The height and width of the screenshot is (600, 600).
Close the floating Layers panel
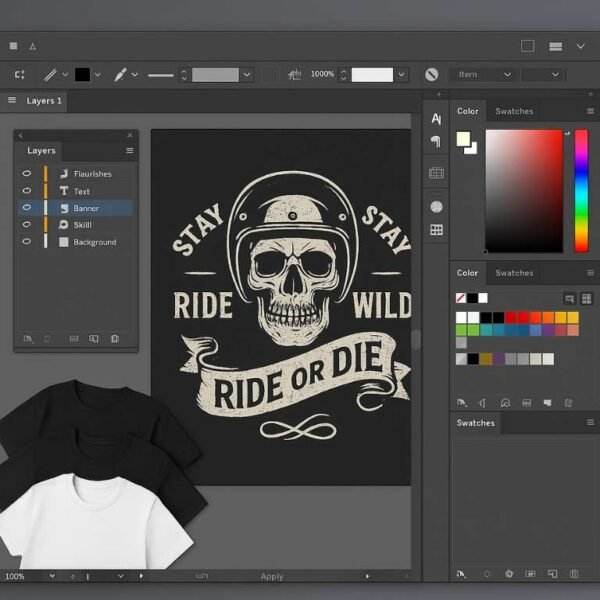(x=130, y=135)
